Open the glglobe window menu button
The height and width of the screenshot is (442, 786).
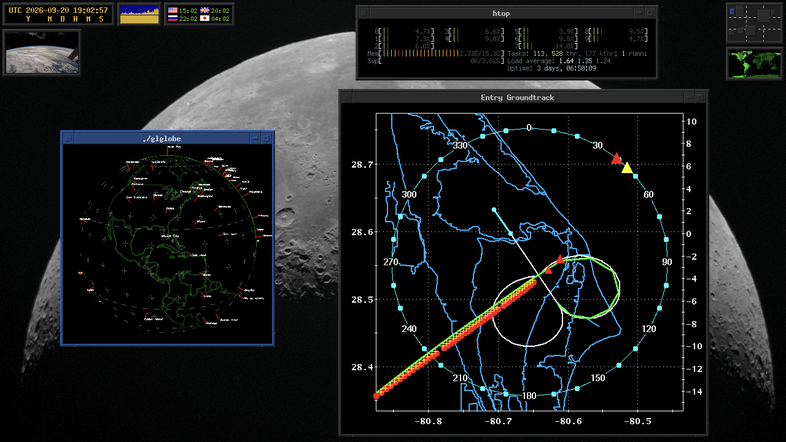(x=68, y=138)
